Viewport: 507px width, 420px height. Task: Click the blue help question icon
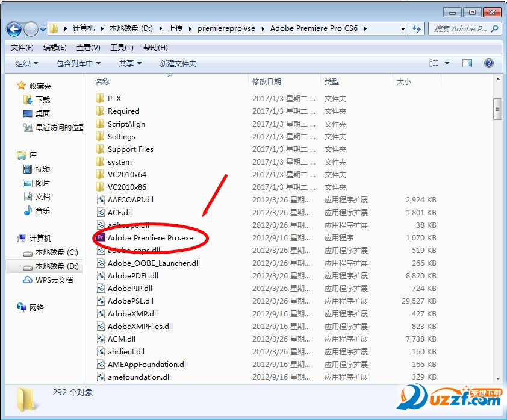pyautogui.click(x=489, y=63)
